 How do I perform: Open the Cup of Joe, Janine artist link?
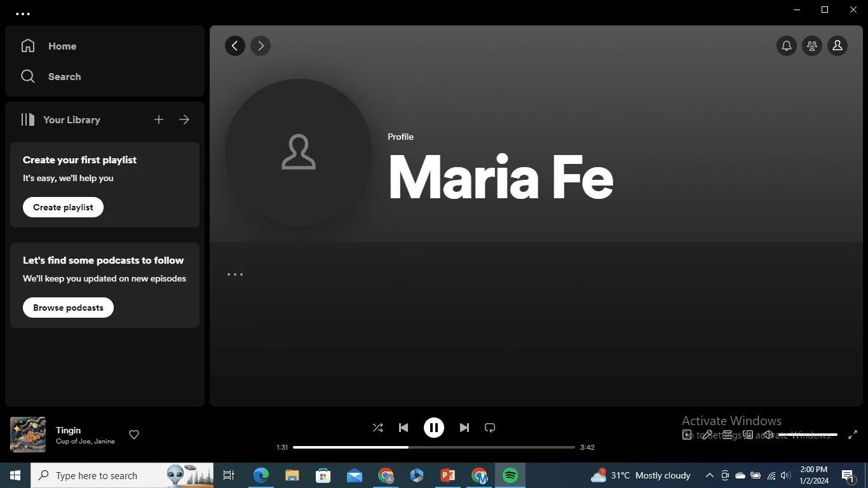[85, 441]
